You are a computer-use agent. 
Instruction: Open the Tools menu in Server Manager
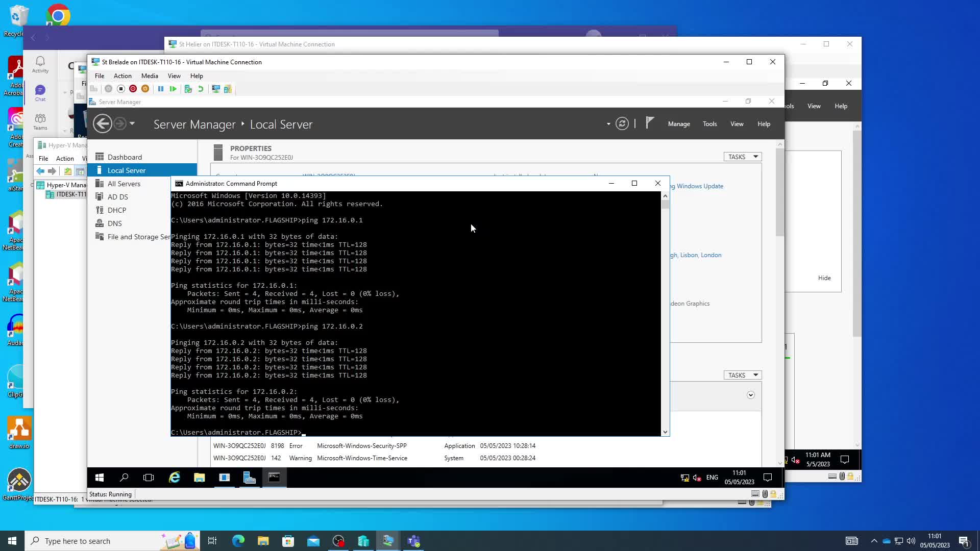click(709, 124)
